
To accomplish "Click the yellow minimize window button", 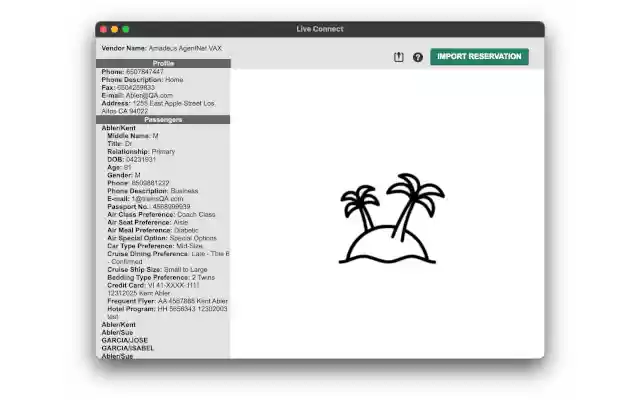I will pos(114,29).
